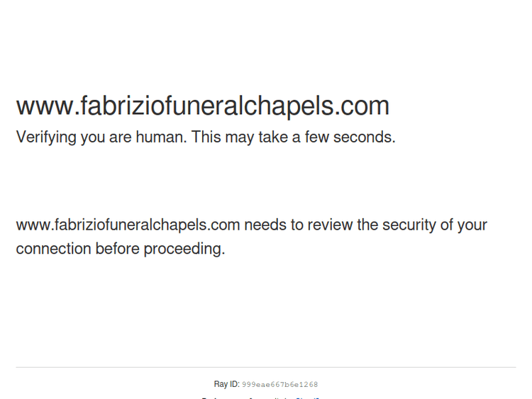532x399 pixels.
Task: Click the word "Verifying" in the subtitle
Action: (46, 137)
